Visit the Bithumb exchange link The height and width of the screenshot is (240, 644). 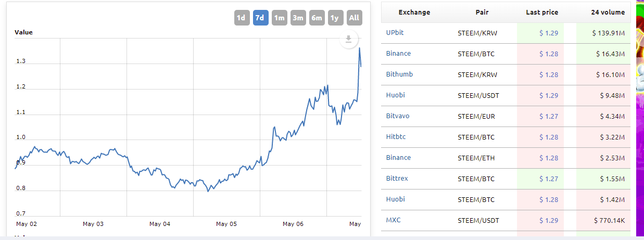399,74
